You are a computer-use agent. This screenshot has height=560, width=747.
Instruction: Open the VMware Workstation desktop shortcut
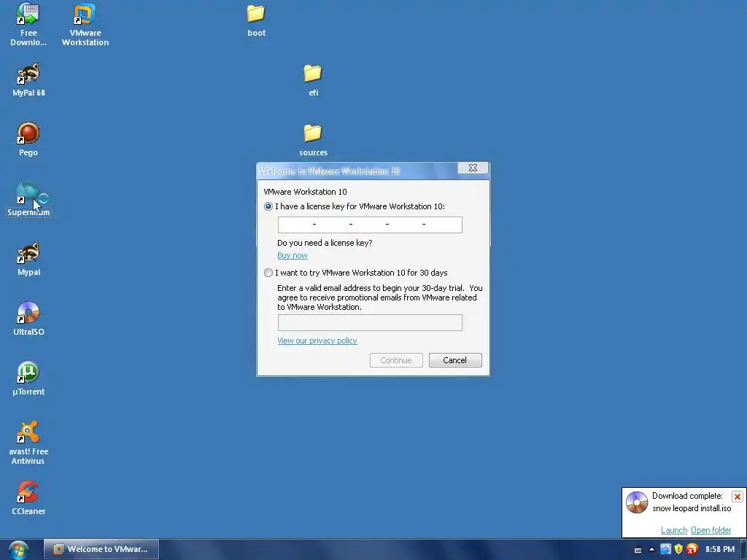(x=85, y=24)
